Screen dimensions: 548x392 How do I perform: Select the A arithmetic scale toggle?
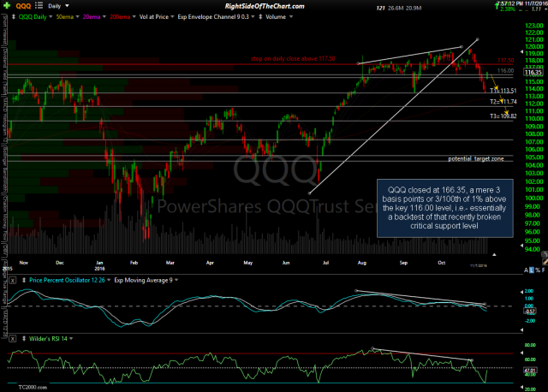tap(527, 270)
